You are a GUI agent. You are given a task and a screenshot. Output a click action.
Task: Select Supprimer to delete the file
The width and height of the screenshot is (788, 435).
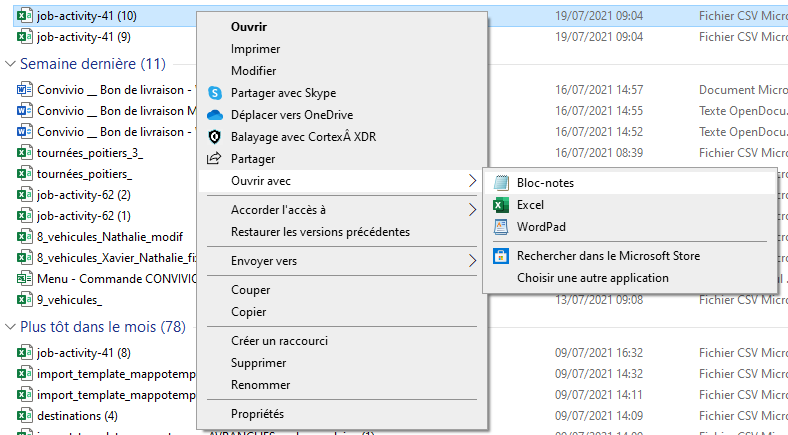pos(258,363)
